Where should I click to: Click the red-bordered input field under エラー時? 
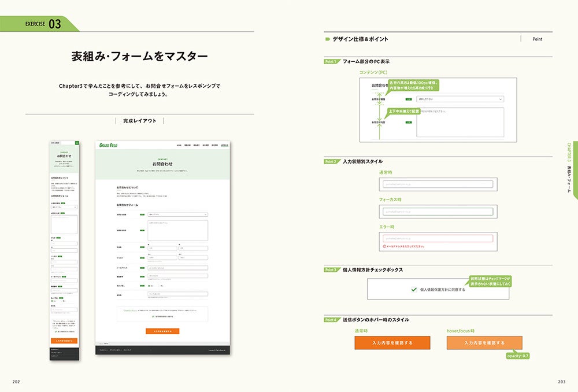tap(438, 239)
